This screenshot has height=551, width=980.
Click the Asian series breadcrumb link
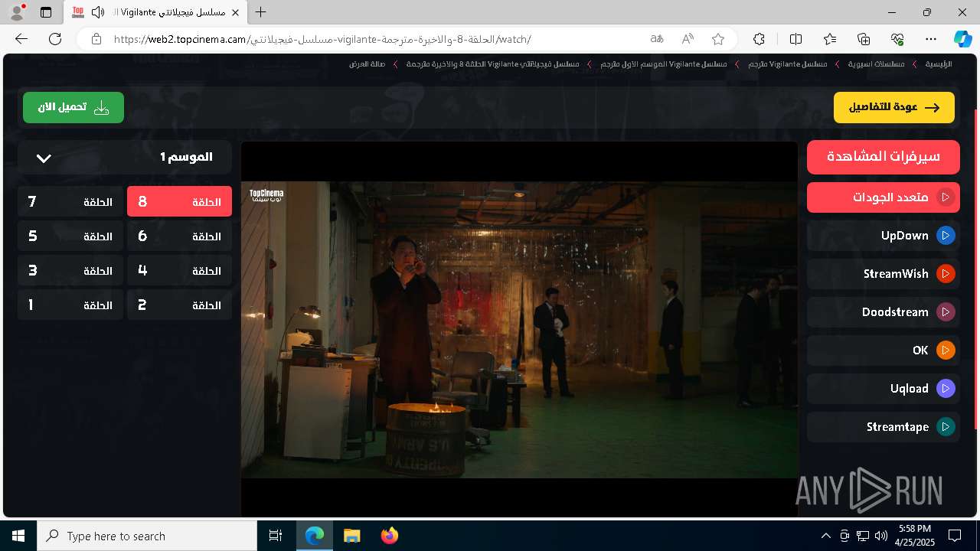point(876,64)
